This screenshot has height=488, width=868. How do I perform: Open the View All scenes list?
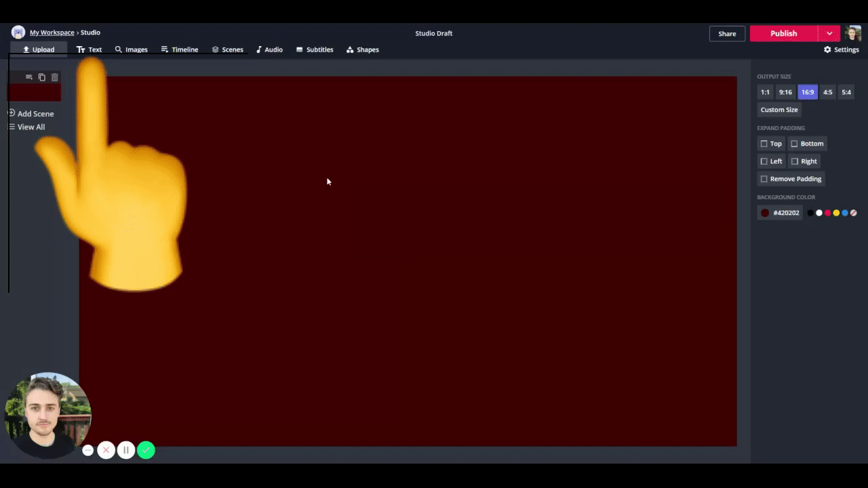[x=31, y=127]
